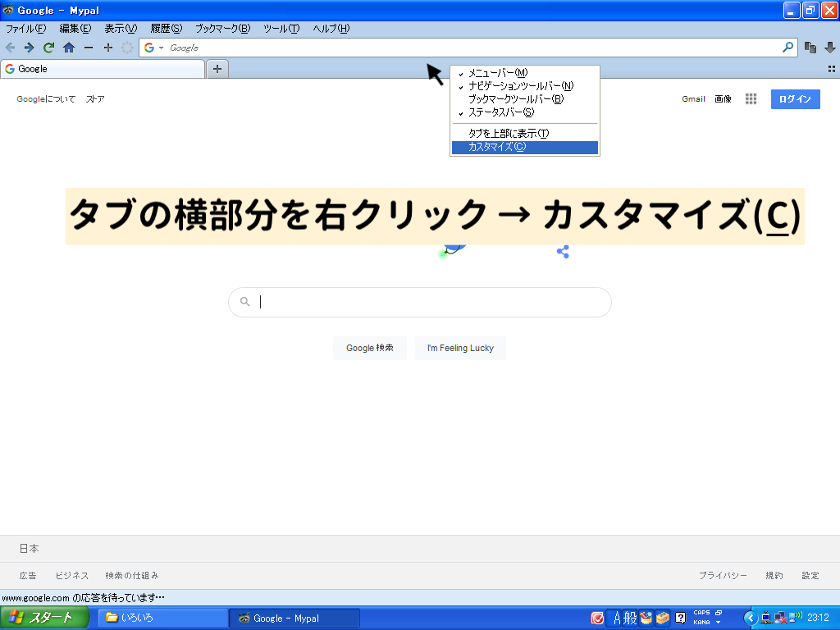Open the Google apps grid icon
The width and height of the screenshot is (840, 630).
[751, 98]
